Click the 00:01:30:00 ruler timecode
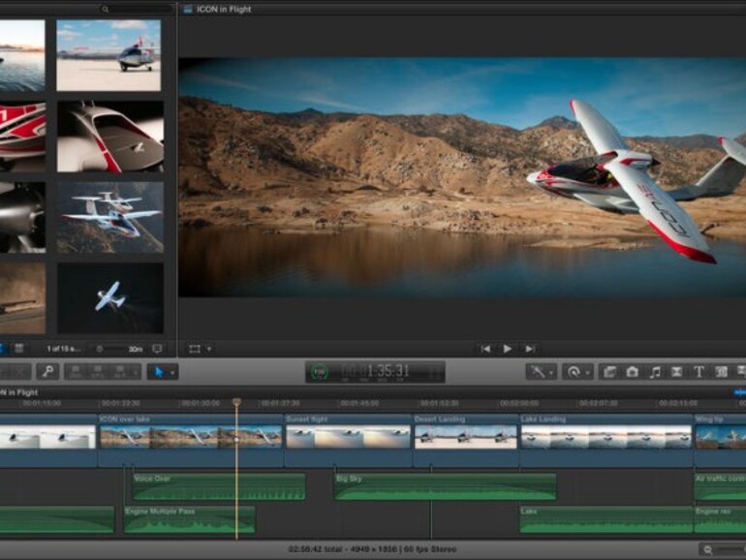 click(x=201, y=403)
